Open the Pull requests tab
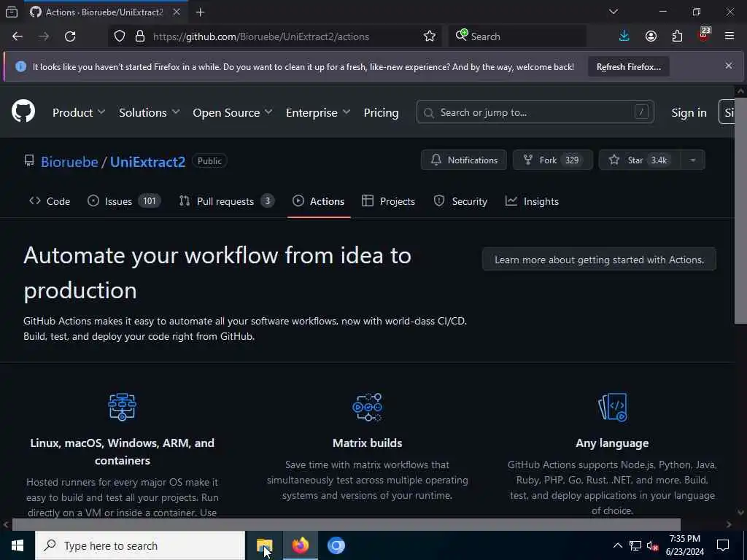 pyautogui.click(x=227, y=201)
